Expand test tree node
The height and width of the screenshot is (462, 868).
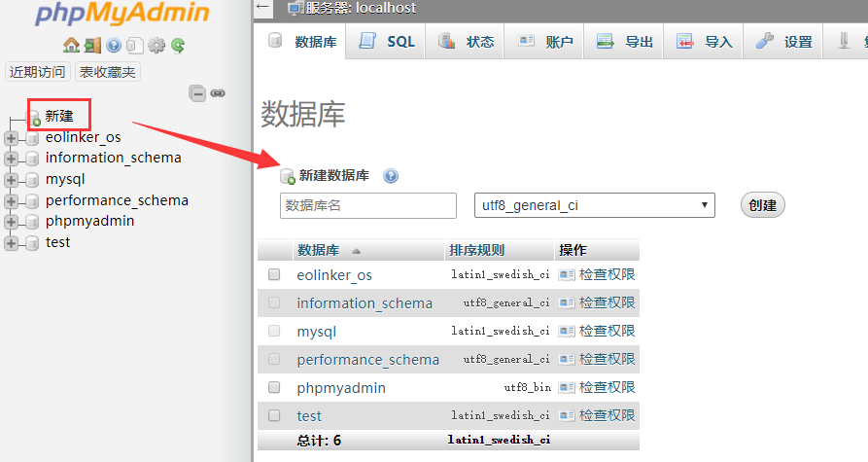click(x=11, y=243)
